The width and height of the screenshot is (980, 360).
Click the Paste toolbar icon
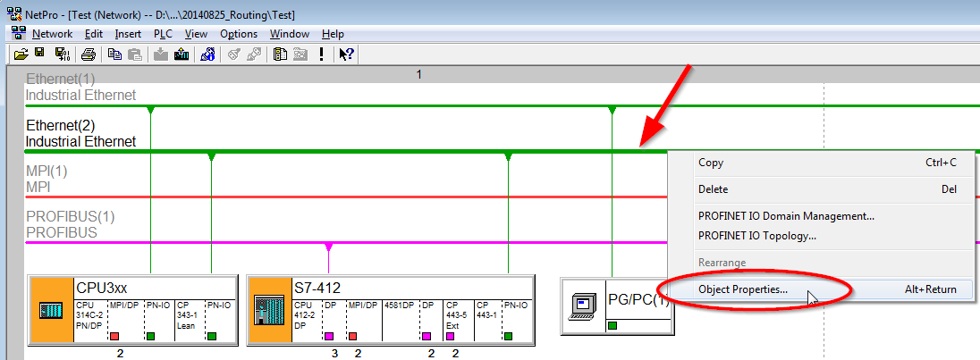135,54
